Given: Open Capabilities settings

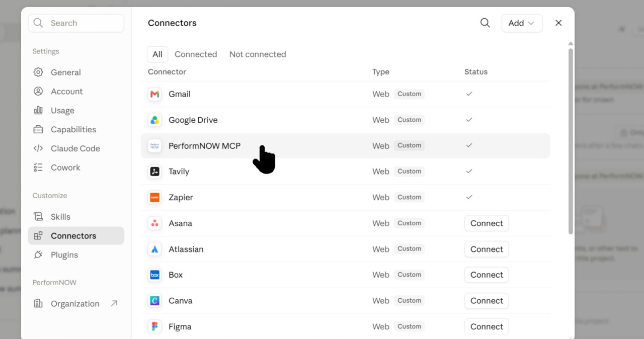Looking at the screenshot, I should pos(76,130).
